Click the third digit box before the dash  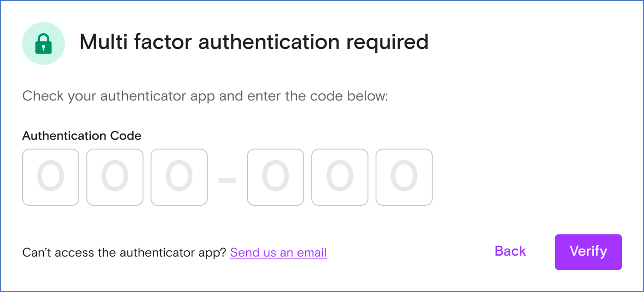click(x=179, y=177)
